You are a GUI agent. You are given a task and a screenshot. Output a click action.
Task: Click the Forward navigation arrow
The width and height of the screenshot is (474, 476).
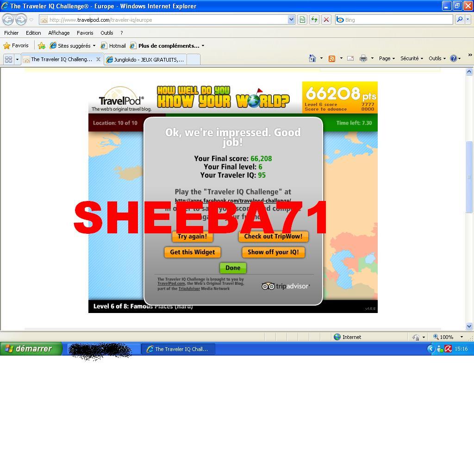coord(21,20)
